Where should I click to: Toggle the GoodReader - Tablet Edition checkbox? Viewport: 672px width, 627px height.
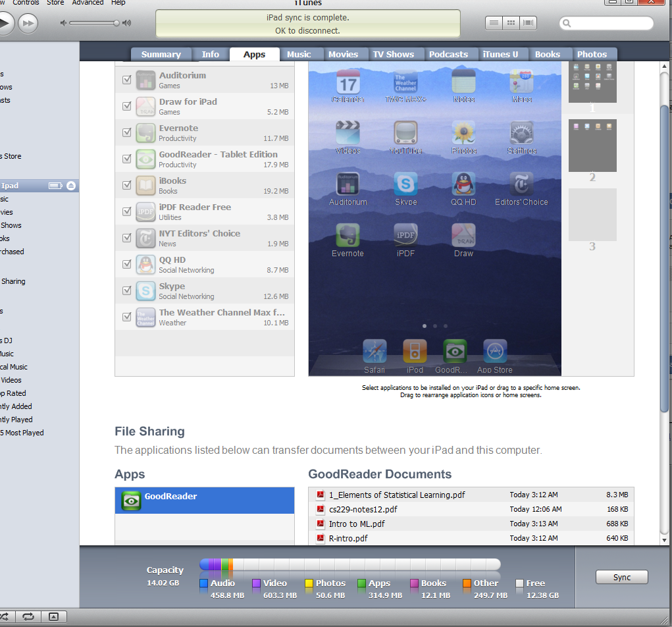[127, 159]
